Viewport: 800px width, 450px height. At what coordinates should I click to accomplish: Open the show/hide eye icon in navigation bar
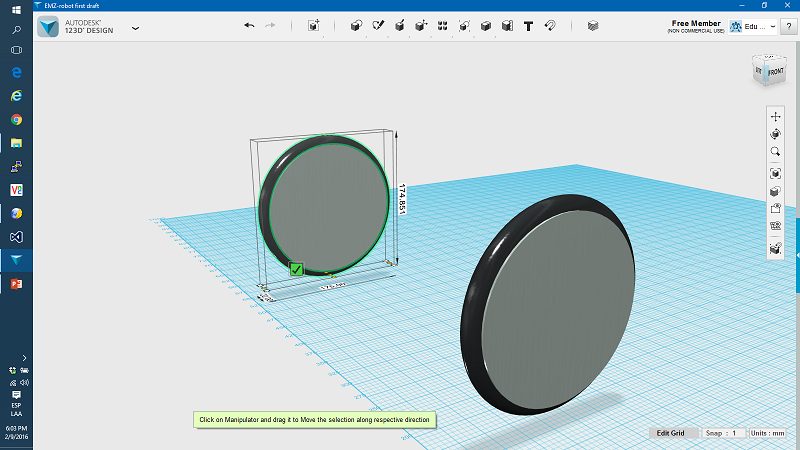(x=776, y=209)
